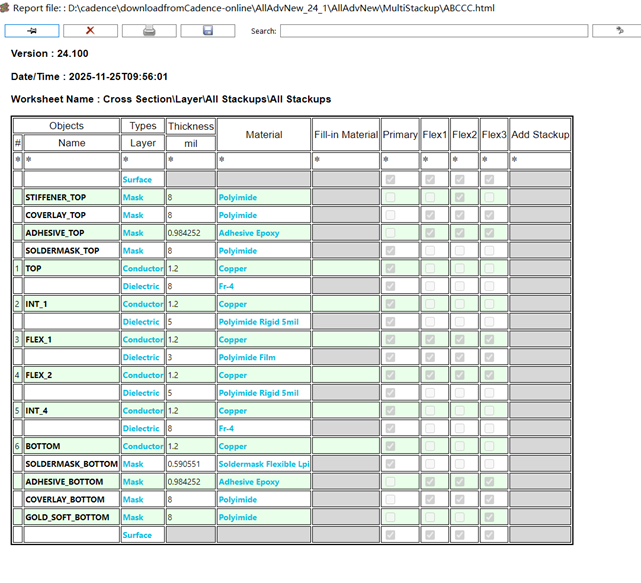Open the Adhesive Epoxy link for ADHESIVE_TOP

pyautogui.click(x=250, y=233)
